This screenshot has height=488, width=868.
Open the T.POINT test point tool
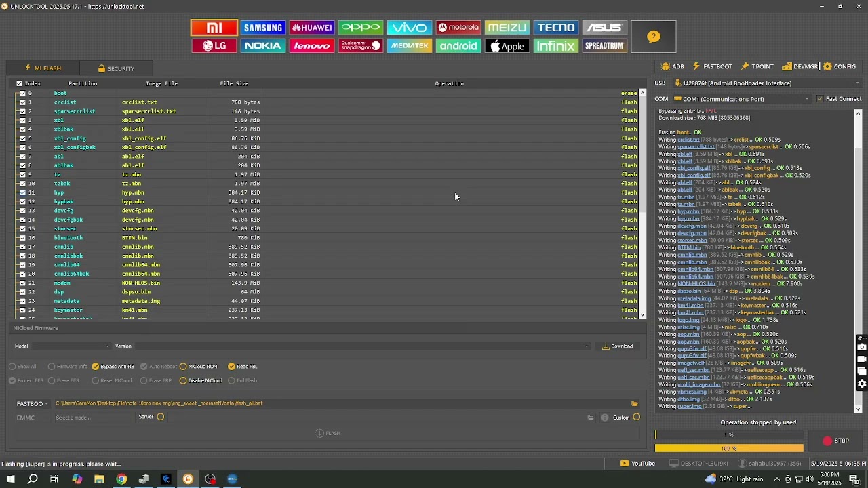click(x=757, y=66)
